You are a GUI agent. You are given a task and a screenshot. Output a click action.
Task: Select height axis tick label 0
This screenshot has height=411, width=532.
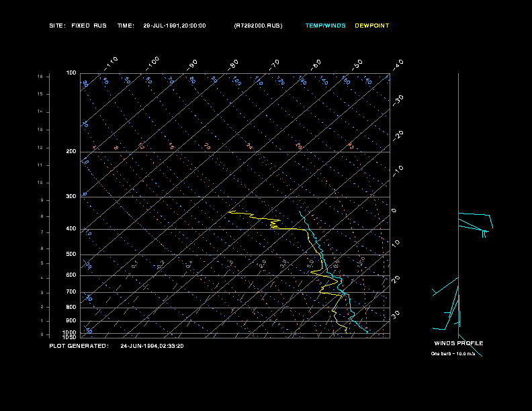tap(42, 334)
